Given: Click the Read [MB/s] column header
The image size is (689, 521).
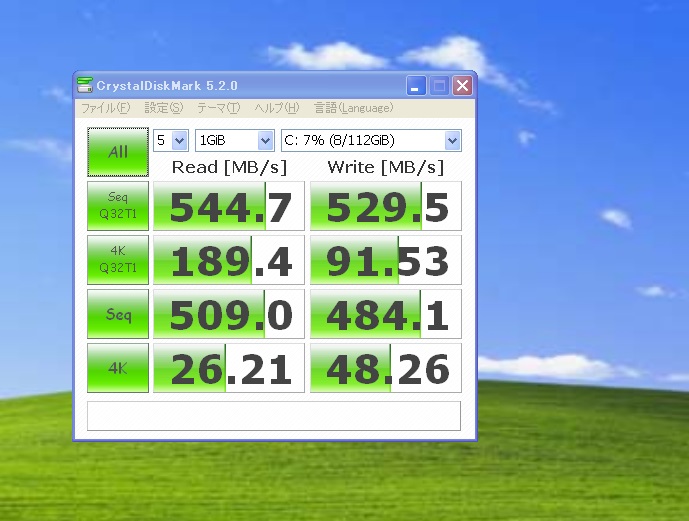Looking at the screenshot, I should point(229,167).
